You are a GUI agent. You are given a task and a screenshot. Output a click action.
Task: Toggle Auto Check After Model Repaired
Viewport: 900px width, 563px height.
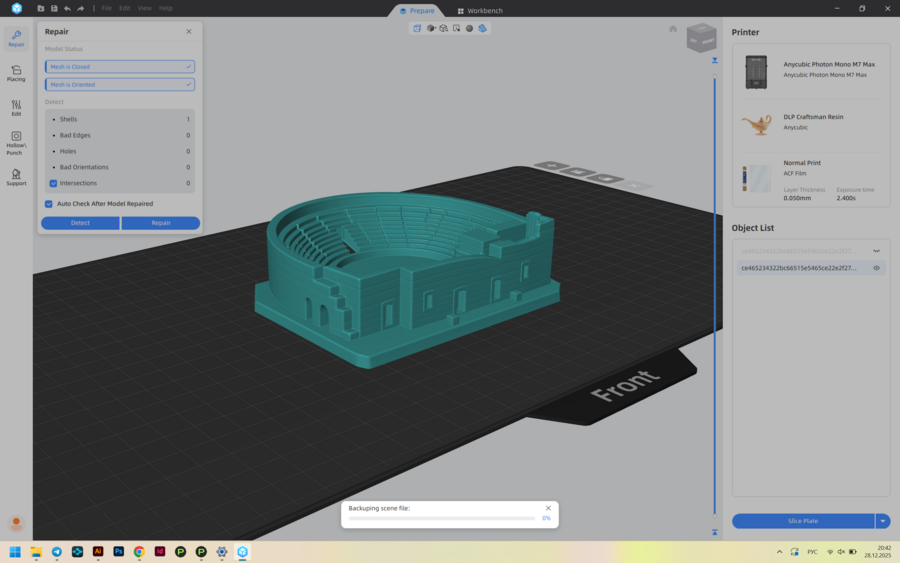pos(49,204)
